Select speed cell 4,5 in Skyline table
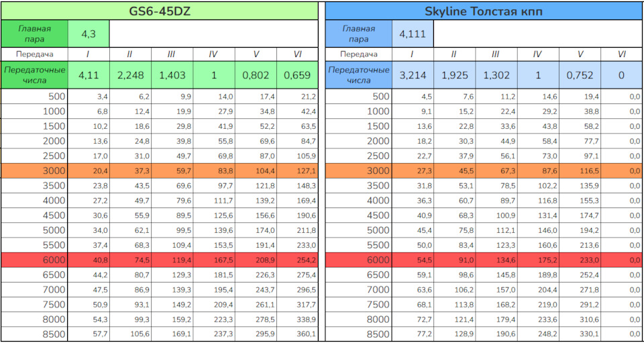 [413, 97]
